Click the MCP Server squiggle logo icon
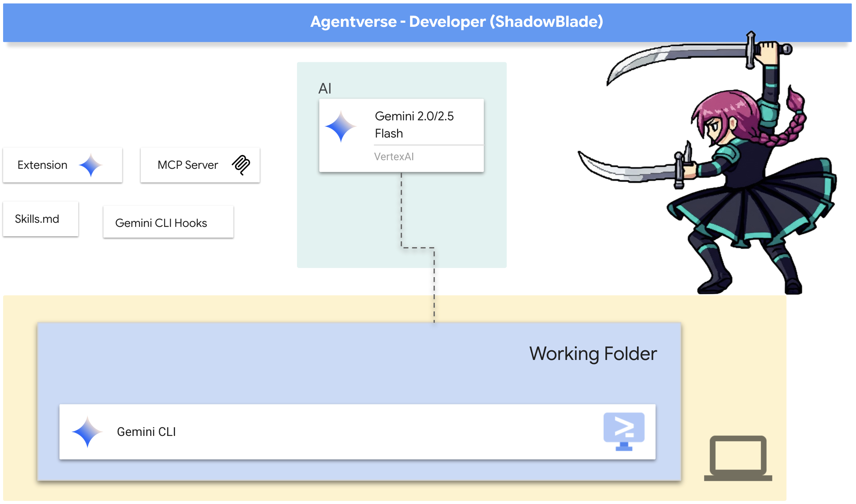This screenshot has width=856, height=504. click(x=241, y=165)
